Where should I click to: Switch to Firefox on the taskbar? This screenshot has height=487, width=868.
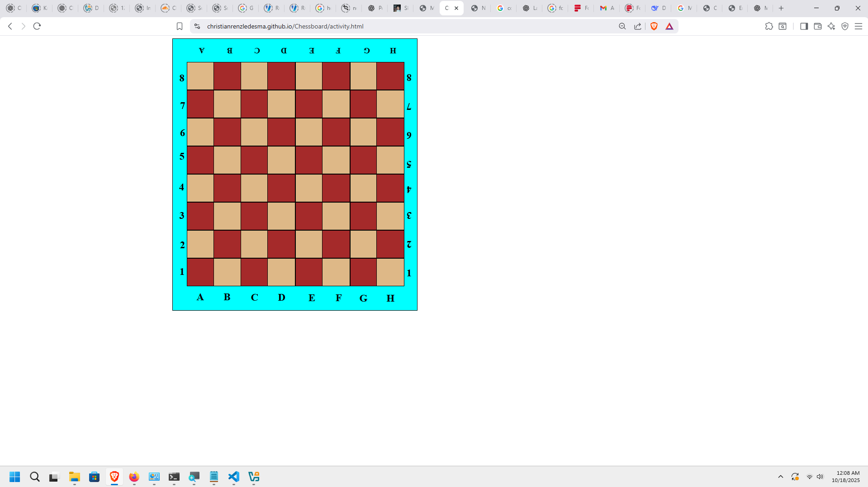134,477
